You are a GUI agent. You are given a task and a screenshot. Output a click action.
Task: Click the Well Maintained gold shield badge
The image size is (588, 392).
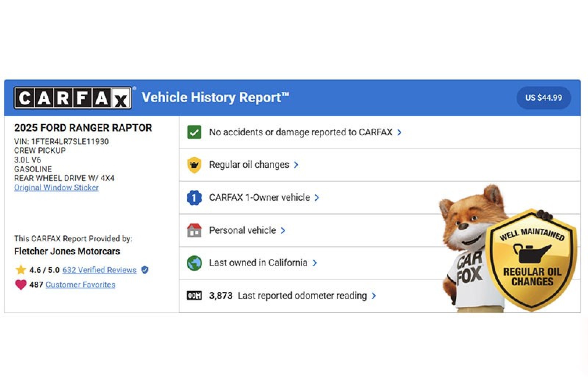pyautogui.click(x=531, y=260)
